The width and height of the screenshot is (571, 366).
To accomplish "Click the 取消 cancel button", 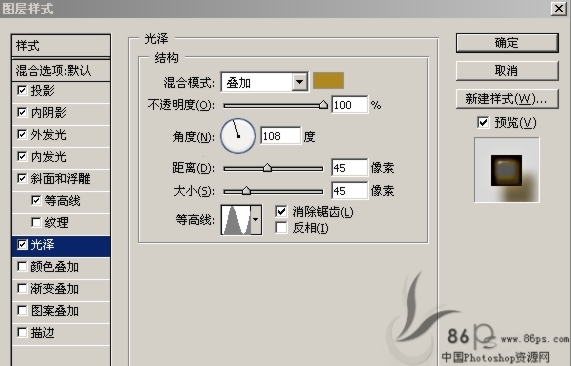I will tap(507, 71).
